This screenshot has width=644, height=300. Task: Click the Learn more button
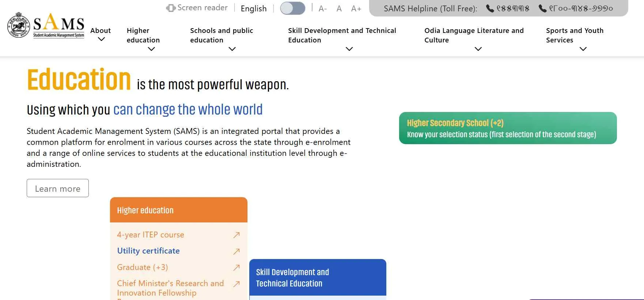pos(58,188)
